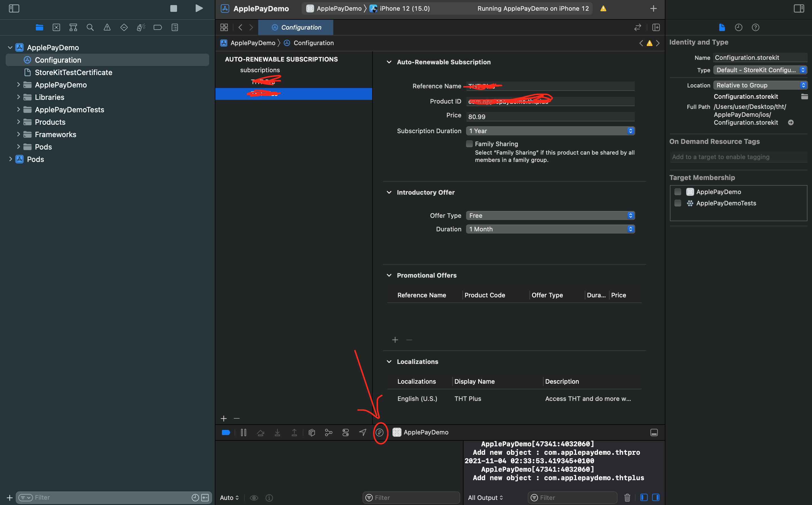Click the Simulate Location arrow icon
The image size is (812, 505).
coord(363,432)
